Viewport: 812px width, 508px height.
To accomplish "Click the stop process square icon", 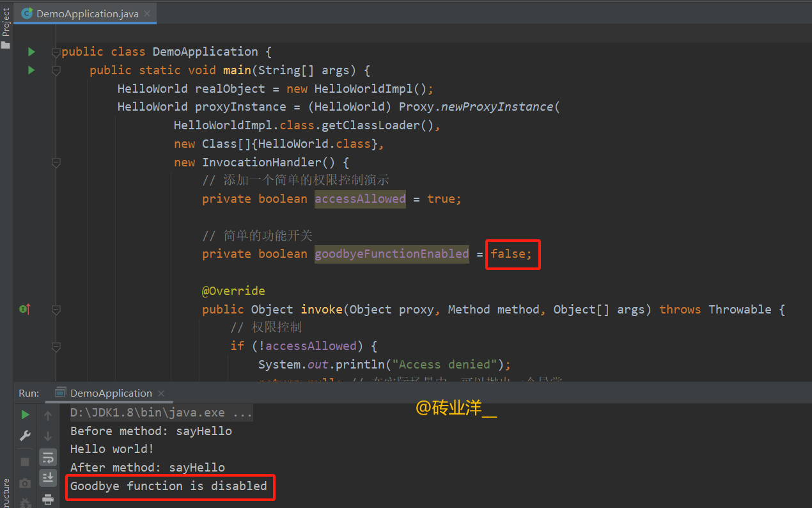I will pos(25,461).
